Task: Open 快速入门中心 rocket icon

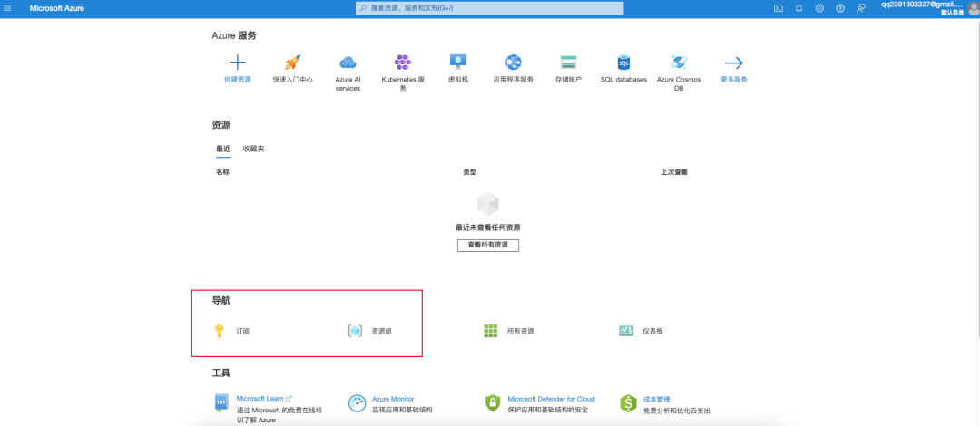Action: pyautogui.click(x=292, y=63)
